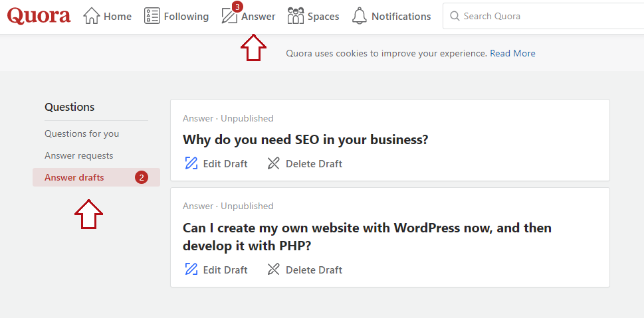Click the Read More cookies link

pos(512,53)
